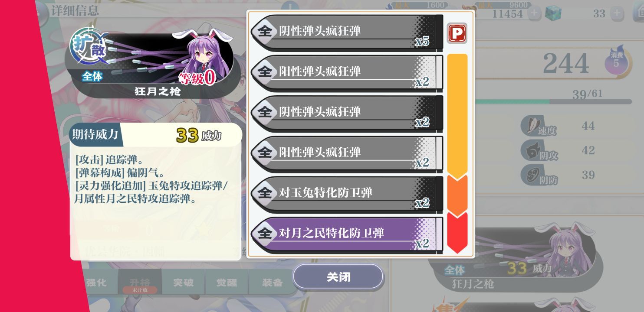Click the 关闭 close button
644x312 pixels.
click(338, 277)
